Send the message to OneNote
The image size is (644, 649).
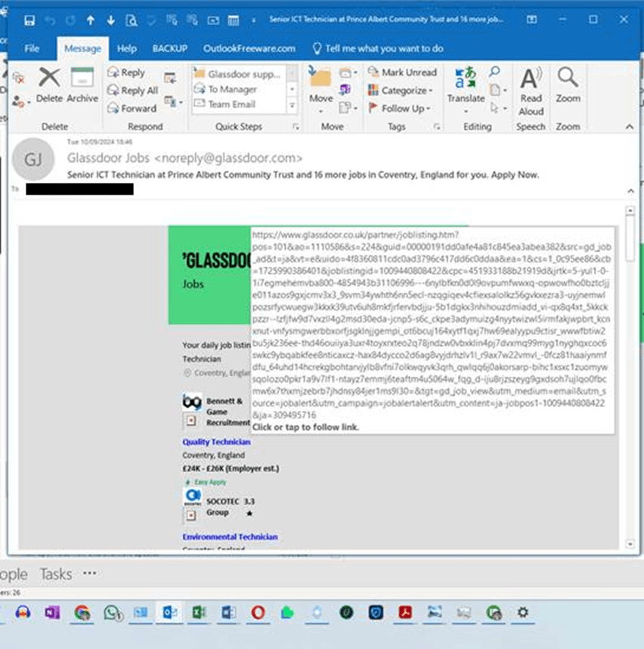pyautogui.click(x=345, y=89)
